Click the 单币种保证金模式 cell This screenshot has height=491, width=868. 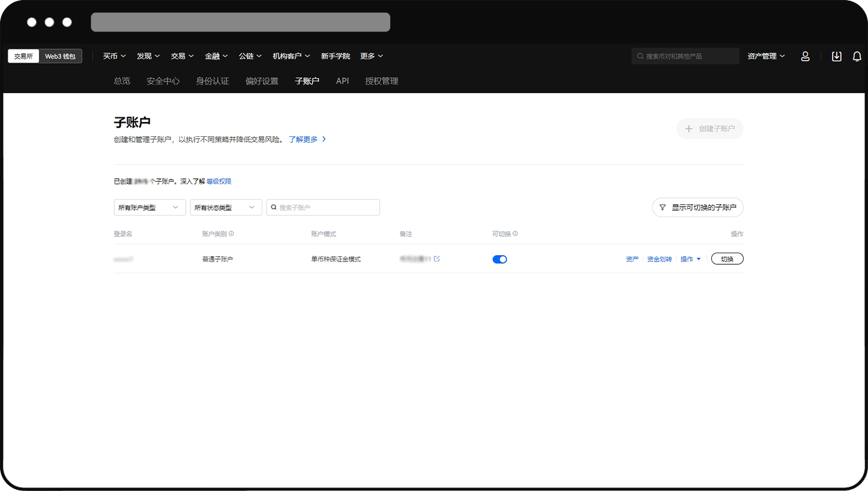[336, 259]
